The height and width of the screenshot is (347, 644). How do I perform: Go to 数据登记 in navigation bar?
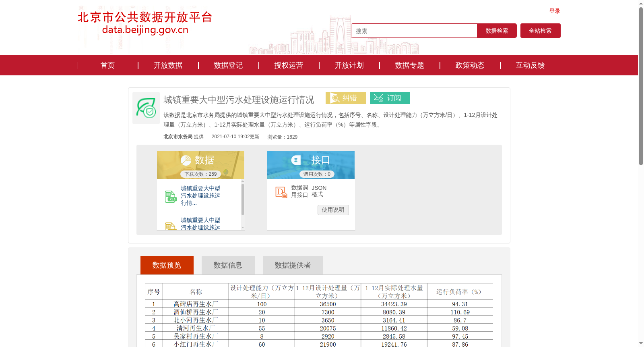pos(228,65)
